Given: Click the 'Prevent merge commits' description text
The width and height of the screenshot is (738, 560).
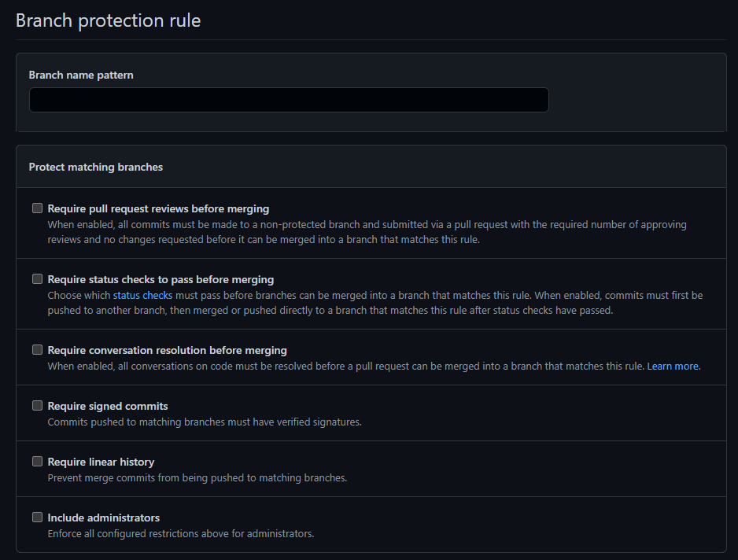Looking at the screenshot, I should click(197, 478).
